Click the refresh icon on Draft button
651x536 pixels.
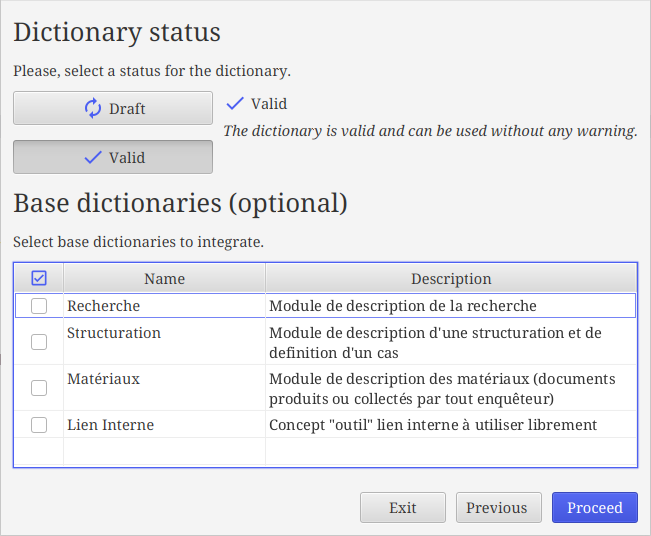(93, 108)
